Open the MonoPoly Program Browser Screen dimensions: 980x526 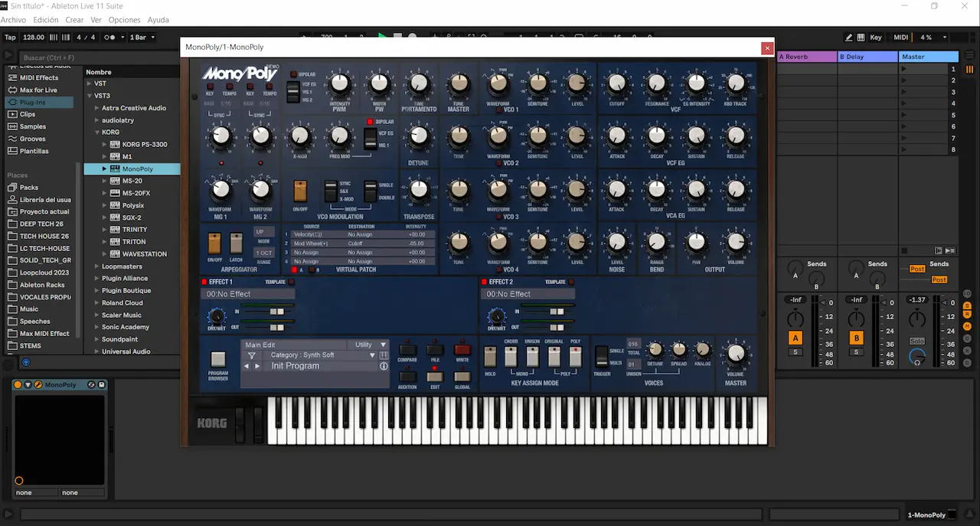(x=218, y=359)
